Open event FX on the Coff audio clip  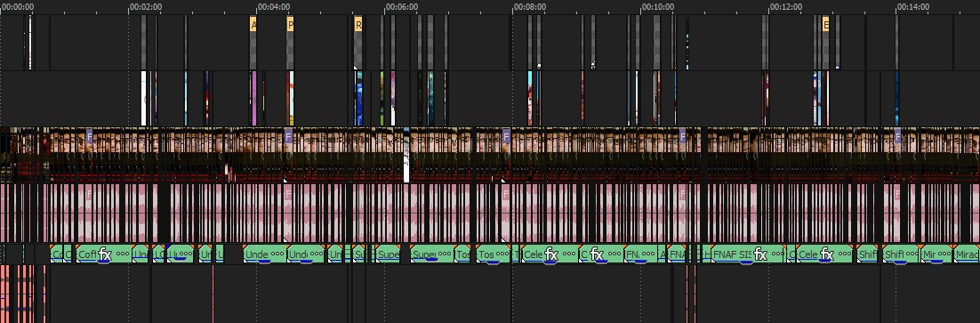pos(105,254)
